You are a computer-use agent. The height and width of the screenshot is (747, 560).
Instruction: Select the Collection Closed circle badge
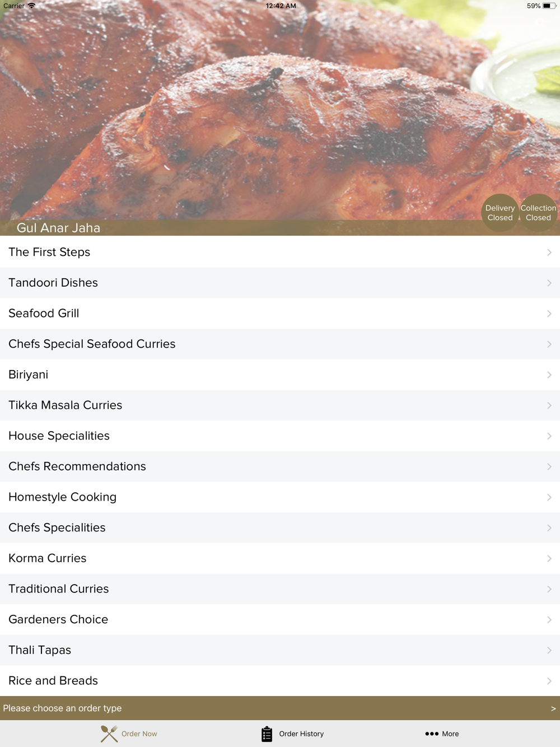tap(538, 213)
